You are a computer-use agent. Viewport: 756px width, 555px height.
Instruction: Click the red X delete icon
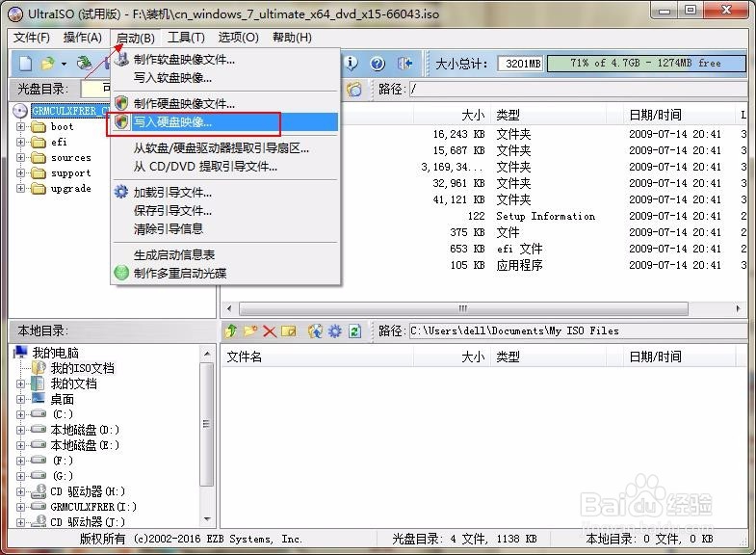(270, 331)
